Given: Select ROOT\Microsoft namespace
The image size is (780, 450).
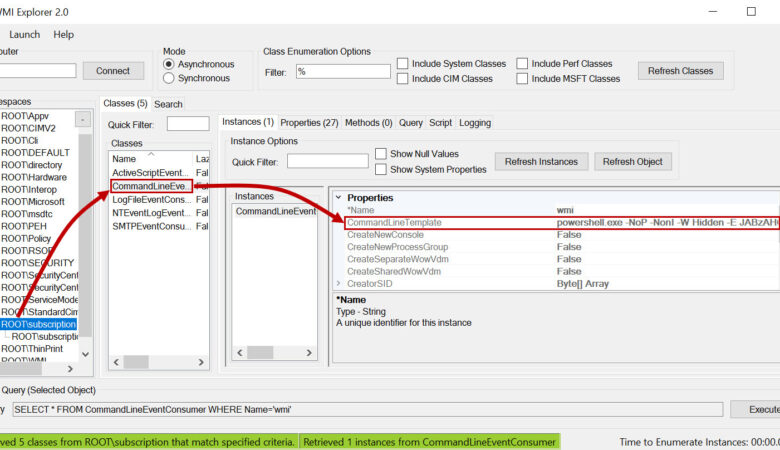Looking at the screenshot, I should coord(33,202).
